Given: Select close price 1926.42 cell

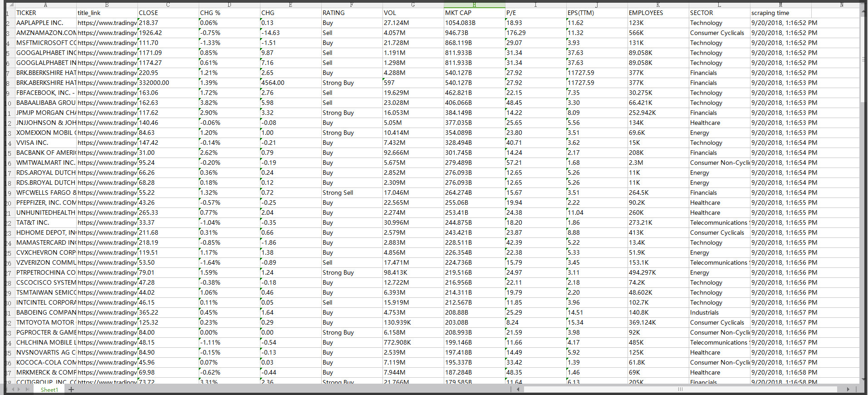Looking at the screenshot, I should (x=168, y=33).
